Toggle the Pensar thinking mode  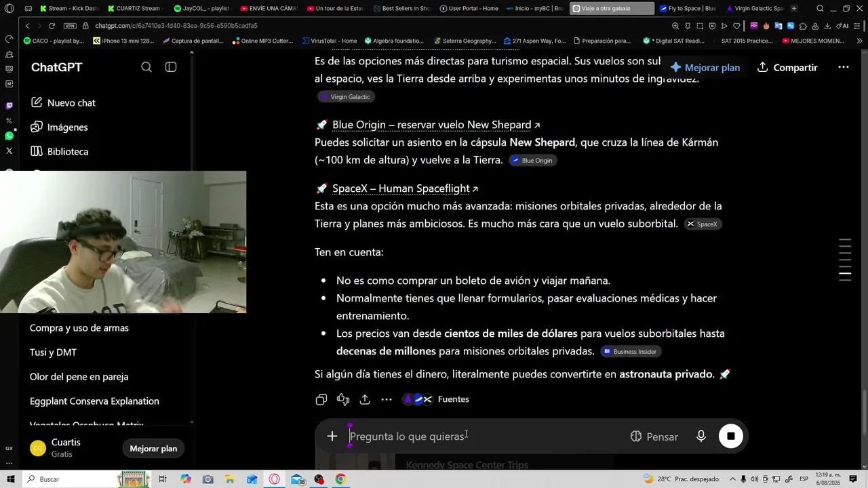tap(654, 436)
